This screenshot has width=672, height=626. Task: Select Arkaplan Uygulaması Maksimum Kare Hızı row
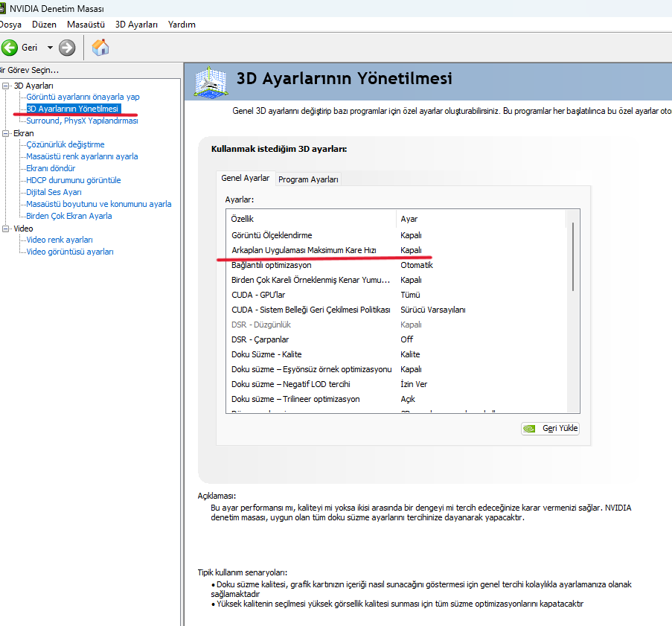pyautogui.click(x=396, y=250)
